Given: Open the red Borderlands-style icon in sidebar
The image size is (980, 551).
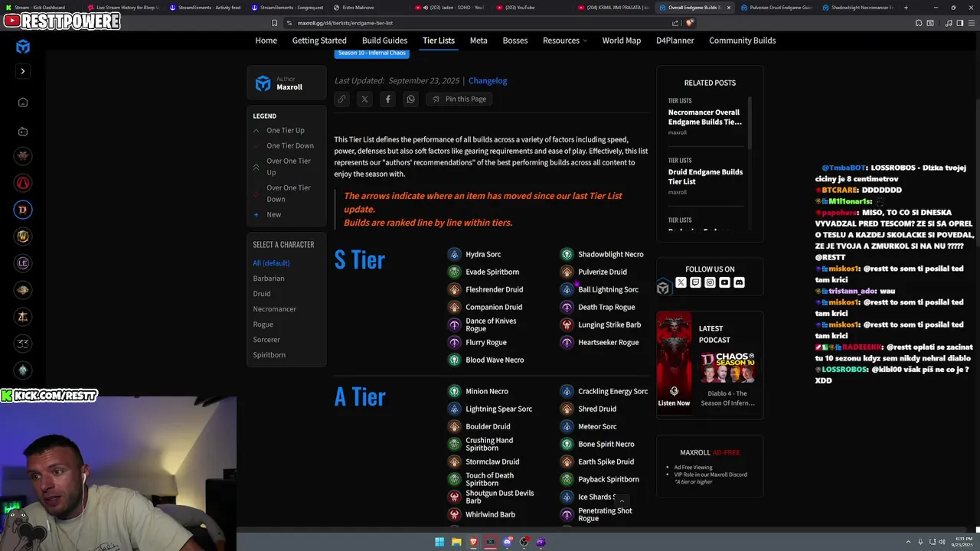Looking at the screenshot, I should pos(23,183).
